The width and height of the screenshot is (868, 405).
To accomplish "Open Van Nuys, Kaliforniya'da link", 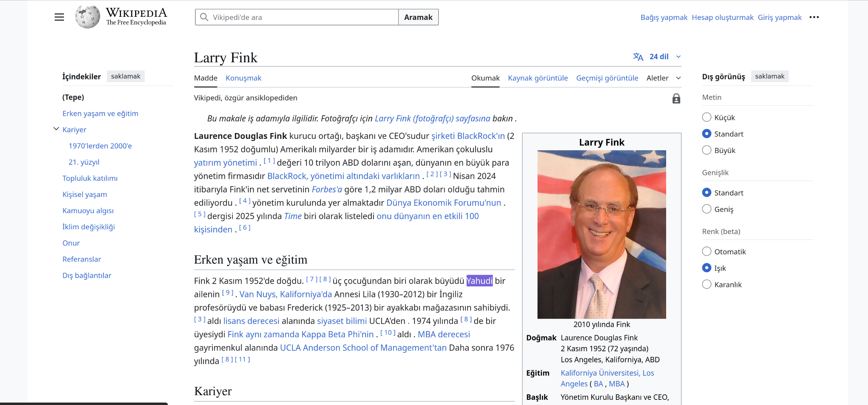I will click(x=285, y=294).
